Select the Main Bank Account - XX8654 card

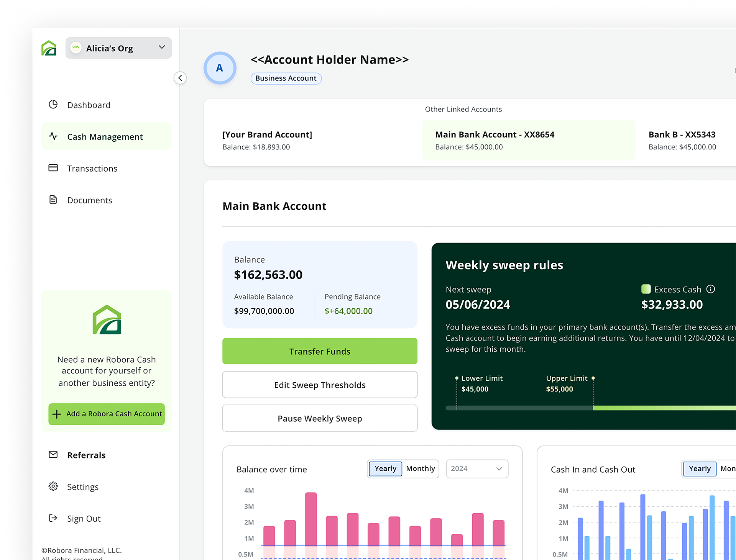[529, 140]
